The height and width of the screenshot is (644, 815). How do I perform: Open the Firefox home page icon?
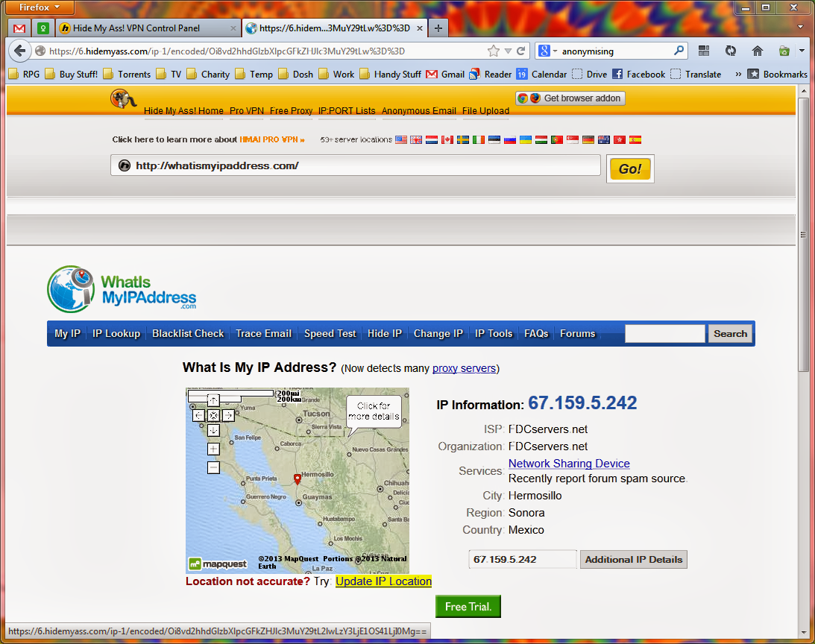[x=758, y=51]
